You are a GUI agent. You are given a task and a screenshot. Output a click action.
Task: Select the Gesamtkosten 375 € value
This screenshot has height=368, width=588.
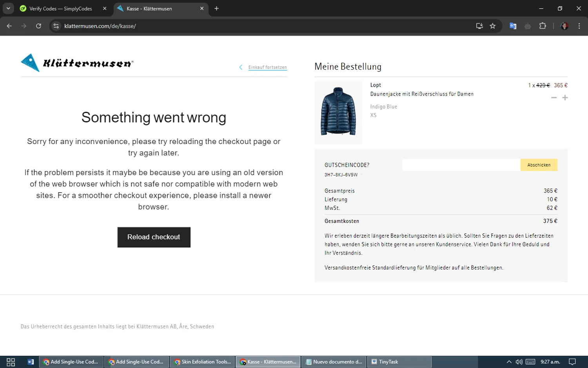pyautogui.click(x=550, y=221)
